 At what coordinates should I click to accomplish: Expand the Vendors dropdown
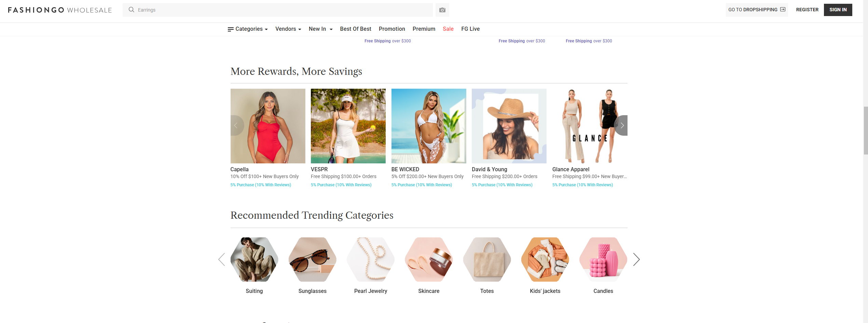click(288, 29)
